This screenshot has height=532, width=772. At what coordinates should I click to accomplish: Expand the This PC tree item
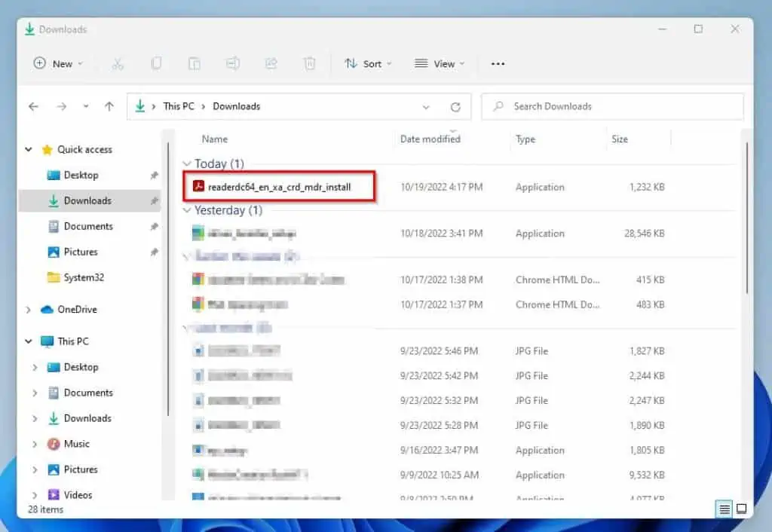[29, 341]
